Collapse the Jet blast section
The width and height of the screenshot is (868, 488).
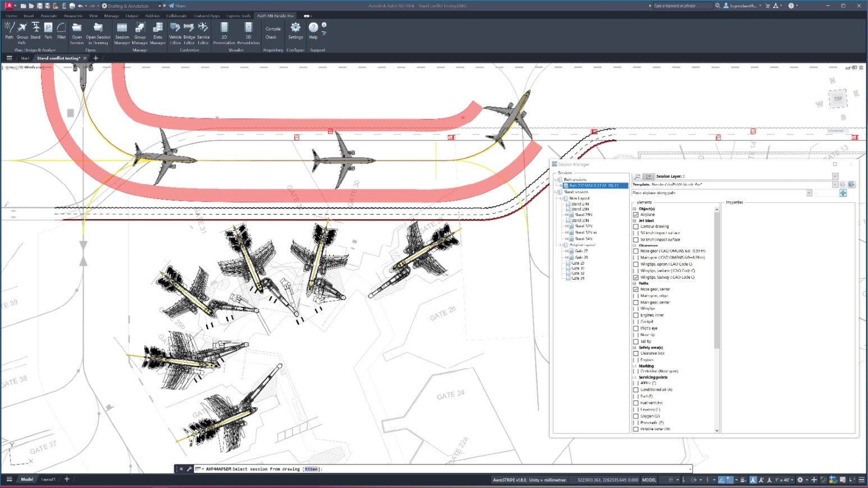pos(635,220)
